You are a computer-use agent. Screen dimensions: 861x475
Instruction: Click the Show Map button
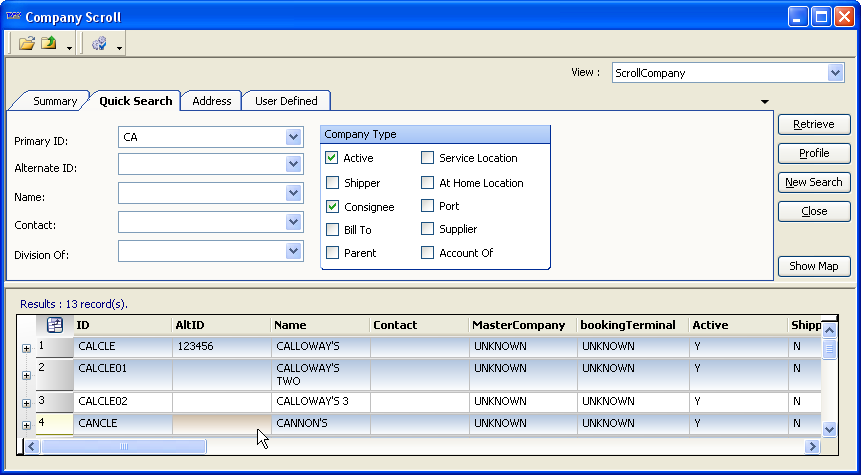pyautogui.click(x=813, y=266)
